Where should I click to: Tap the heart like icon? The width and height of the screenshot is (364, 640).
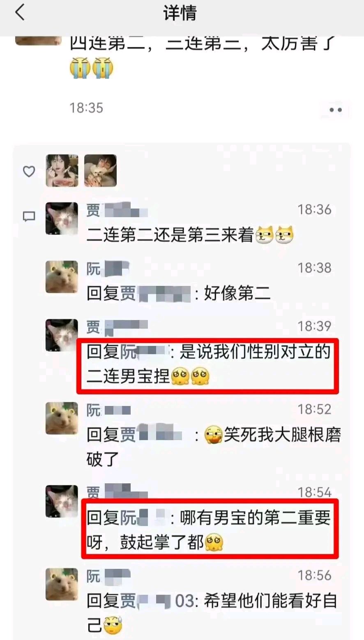pos(29,172)
